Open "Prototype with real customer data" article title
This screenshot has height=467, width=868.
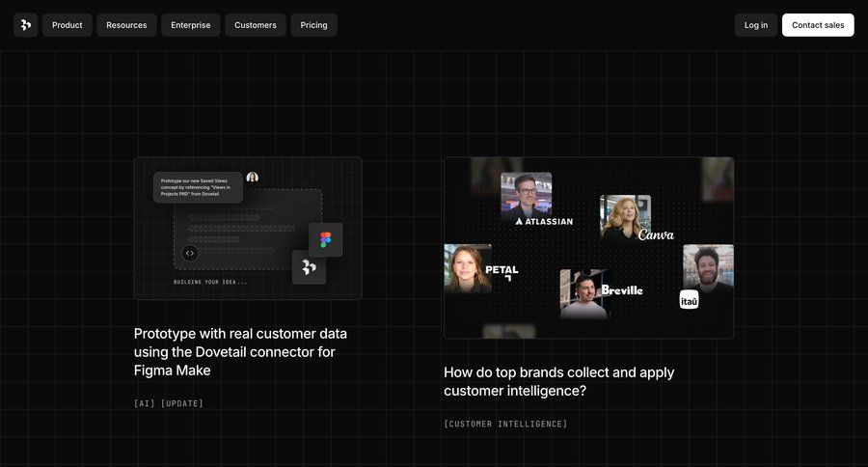(x=240, y=352)
